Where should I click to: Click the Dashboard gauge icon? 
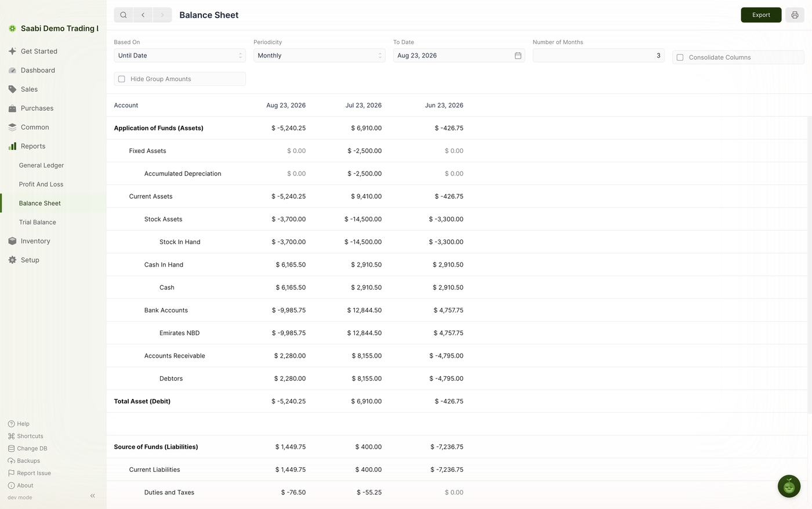pos(12,70)
